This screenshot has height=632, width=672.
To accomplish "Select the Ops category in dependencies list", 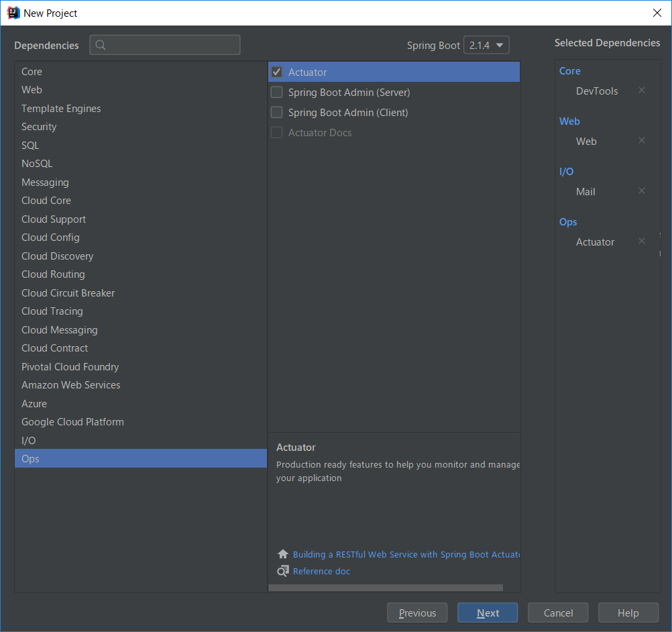I will [141, 458].
